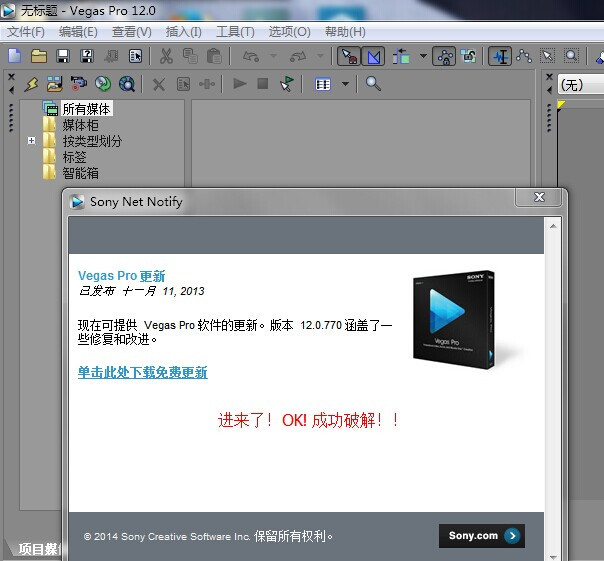Click the Auto Ripple icon

click(x=401, y=56)
